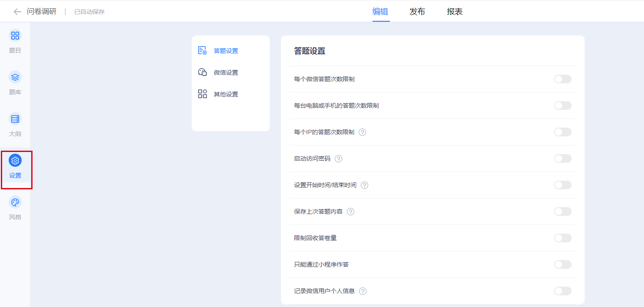Image resolution: width=644 pixels, height=307 pixels.
Task: Click 记录微信用户个人信息 label text
Action: 324,291
